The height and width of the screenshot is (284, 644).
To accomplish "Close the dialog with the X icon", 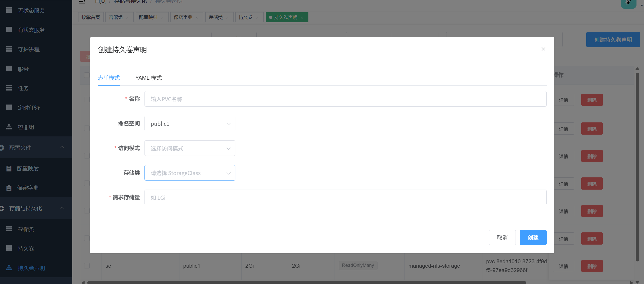I will point(543,49).
